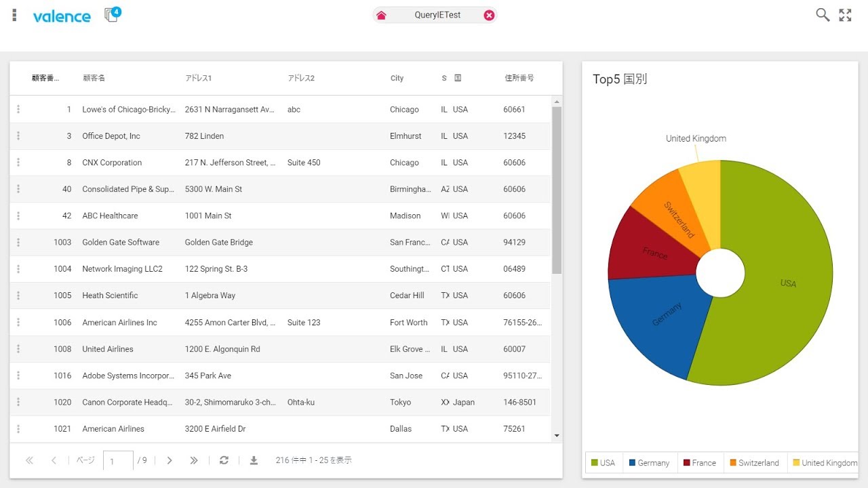Open row menu for American Airlines Inc

coord(18,323)
